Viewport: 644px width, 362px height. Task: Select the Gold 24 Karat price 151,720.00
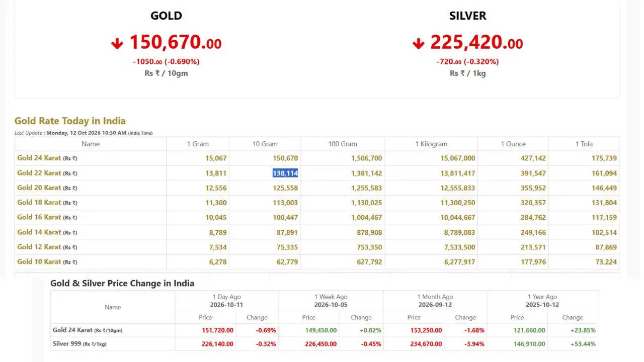coord(217,330)
